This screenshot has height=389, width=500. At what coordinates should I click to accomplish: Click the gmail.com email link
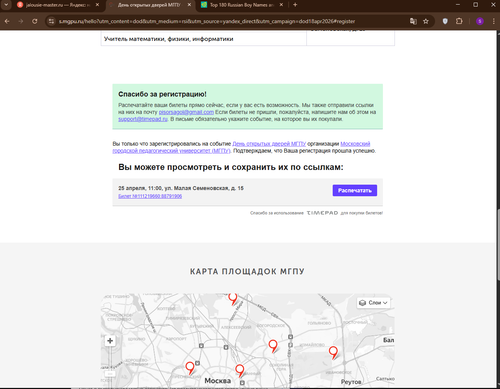(186, 112)
